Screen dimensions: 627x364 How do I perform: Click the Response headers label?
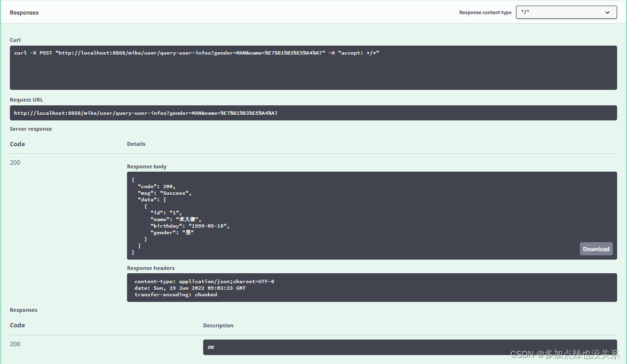coord(151,268)
